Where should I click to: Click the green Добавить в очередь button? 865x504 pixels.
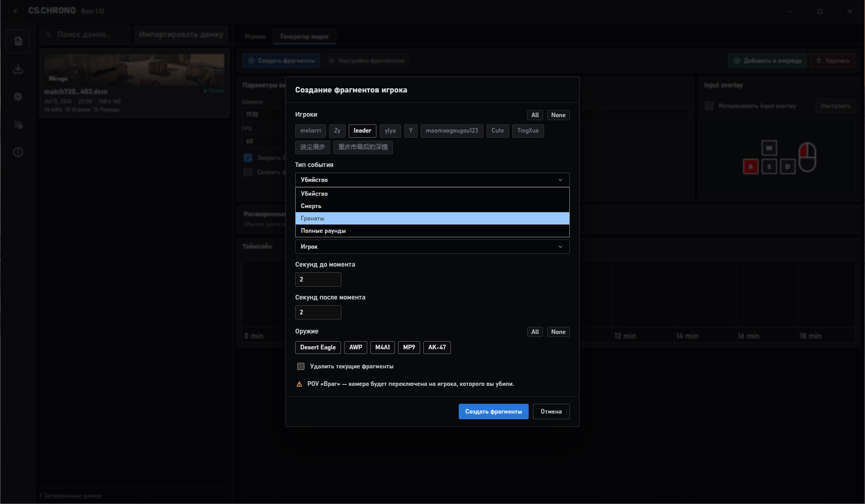(768, 61)
